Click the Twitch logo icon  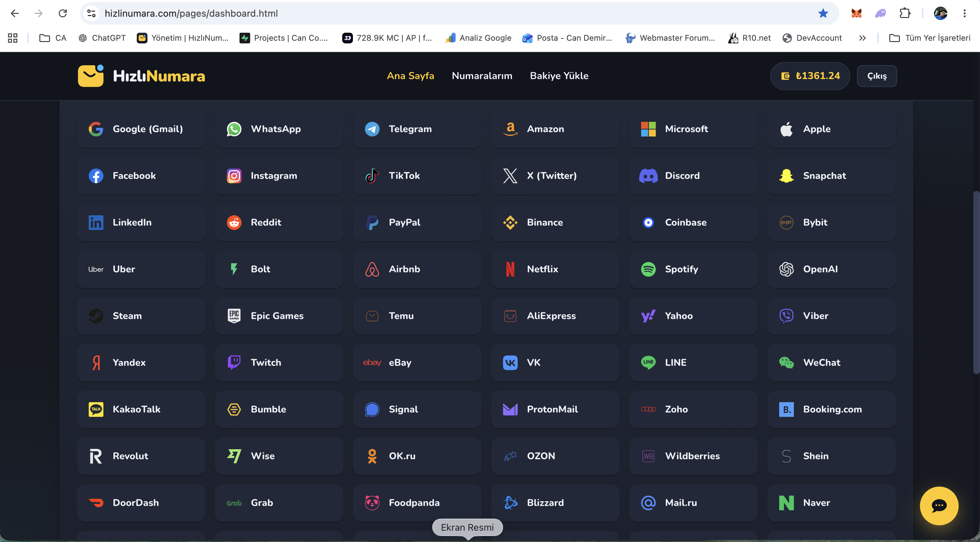[234, 363]
